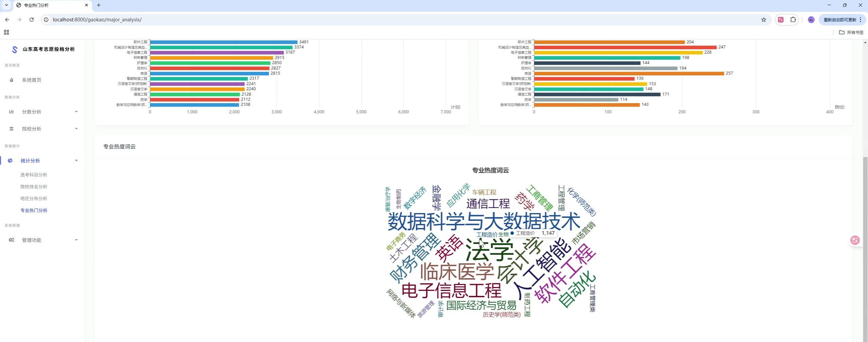This screenshot has width=868, height=342.
Task: Go to 地区分布分析 page
Action: pos(34,198)
